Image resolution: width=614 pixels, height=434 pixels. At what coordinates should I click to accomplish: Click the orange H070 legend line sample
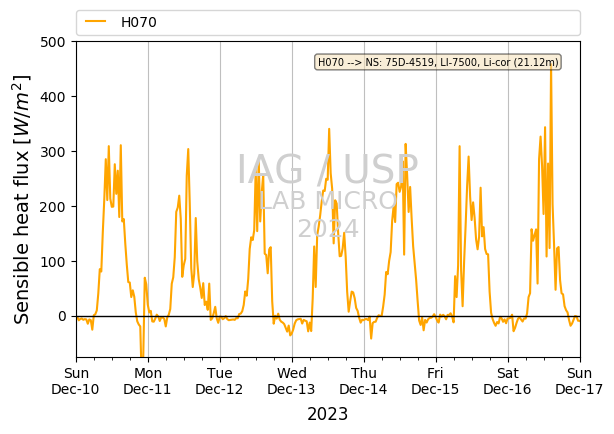(x=96, y=22)
